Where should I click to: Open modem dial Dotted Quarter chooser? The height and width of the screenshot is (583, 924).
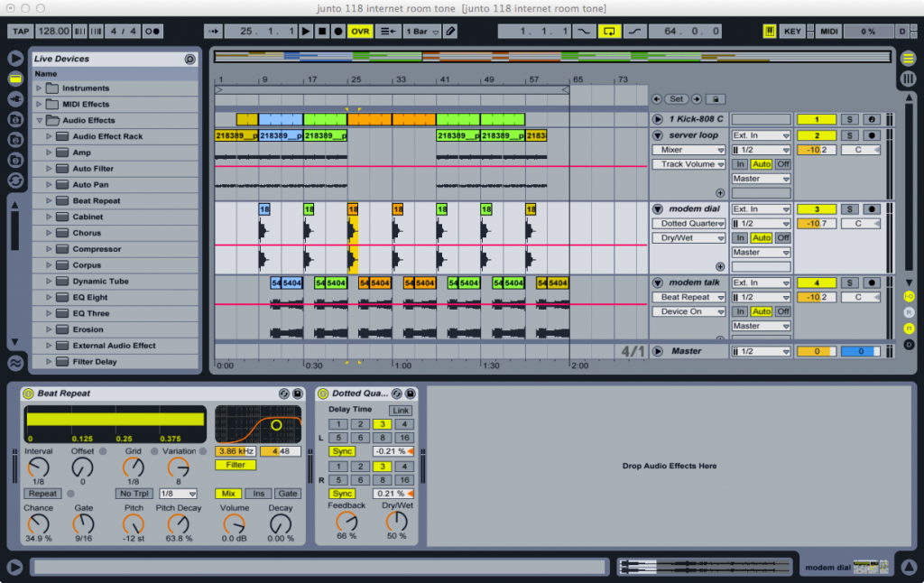(688, 224)
